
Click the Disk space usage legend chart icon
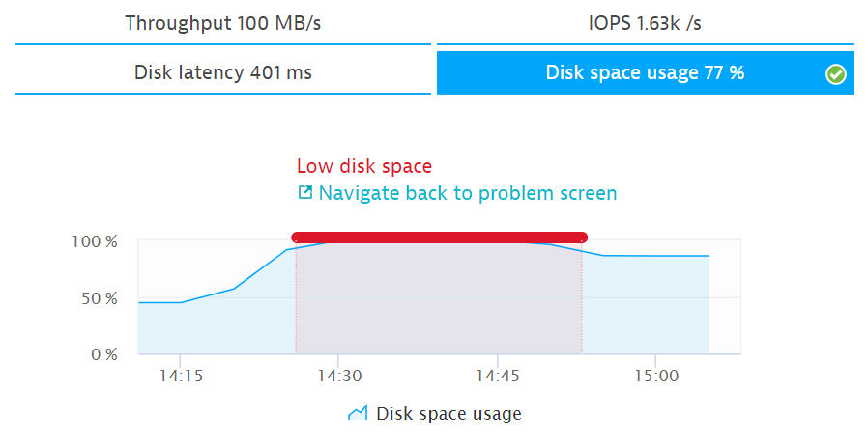(358, 414)
